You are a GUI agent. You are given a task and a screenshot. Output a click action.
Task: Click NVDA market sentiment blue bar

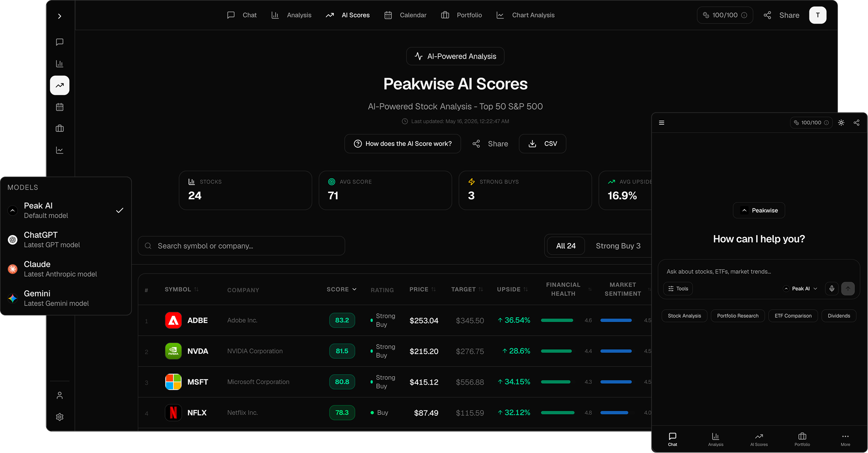[x=616, y=351]
